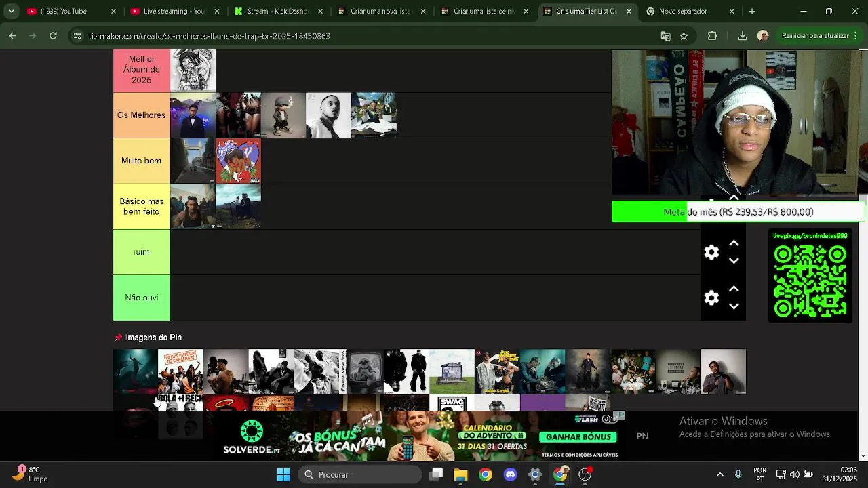
Task: Move the ruim tier row down
Action: click(734, 261)
